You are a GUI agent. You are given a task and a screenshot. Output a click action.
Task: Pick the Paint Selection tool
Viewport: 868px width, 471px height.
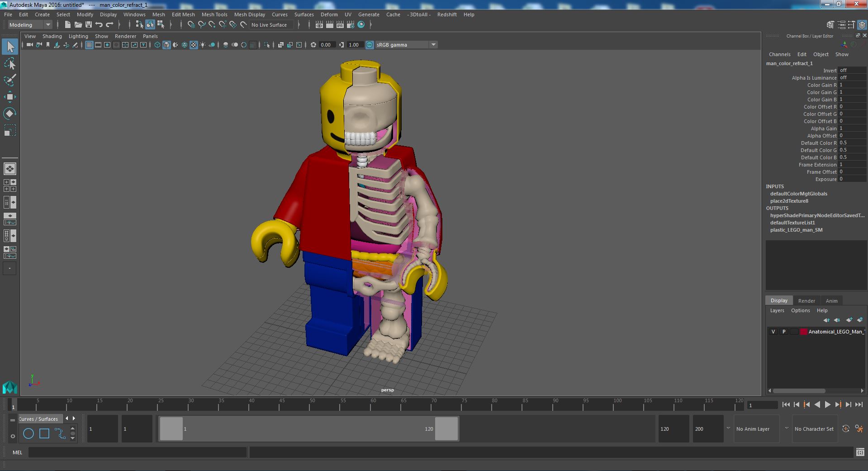tap(10, 80)
